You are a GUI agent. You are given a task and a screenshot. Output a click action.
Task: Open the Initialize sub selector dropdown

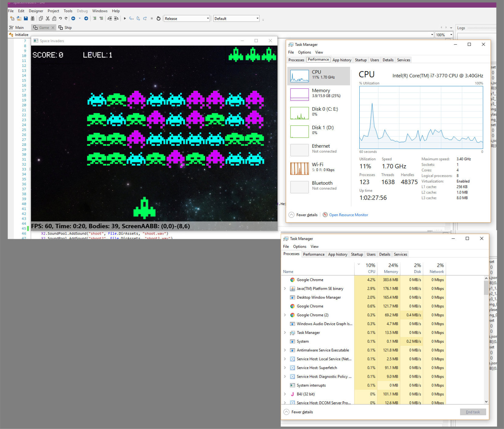(x=221, y=35)
